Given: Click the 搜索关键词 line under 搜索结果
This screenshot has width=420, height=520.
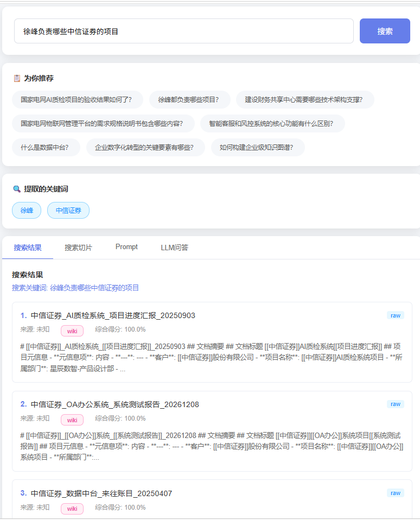Looking at the screenshot, I should (75, 288).
